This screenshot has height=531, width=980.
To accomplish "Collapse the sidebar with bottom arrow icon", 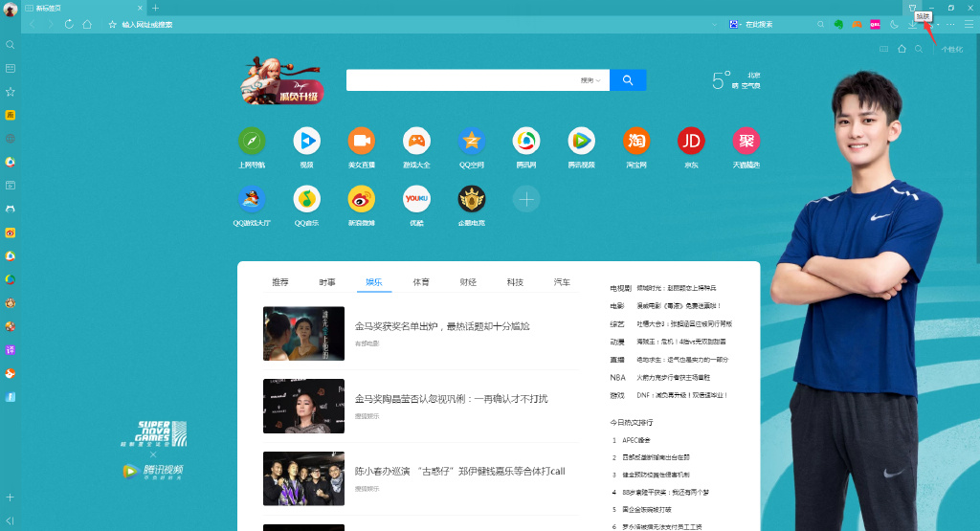I will 10,521.
